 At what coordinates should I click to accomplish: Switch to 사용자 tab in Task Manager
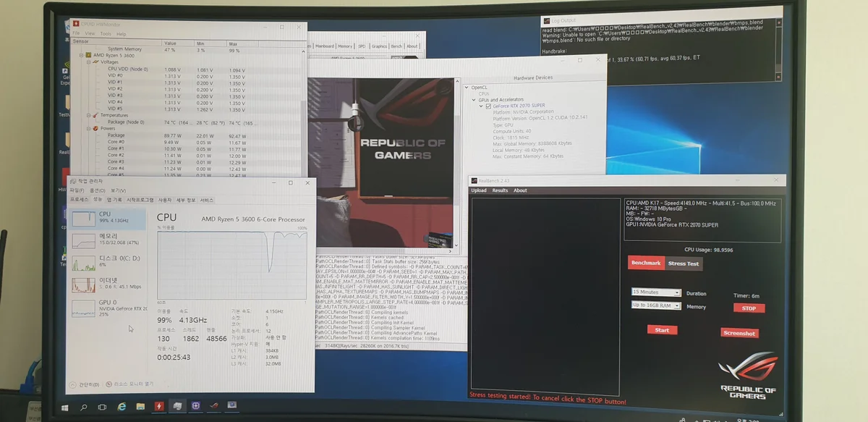[165, 199]
